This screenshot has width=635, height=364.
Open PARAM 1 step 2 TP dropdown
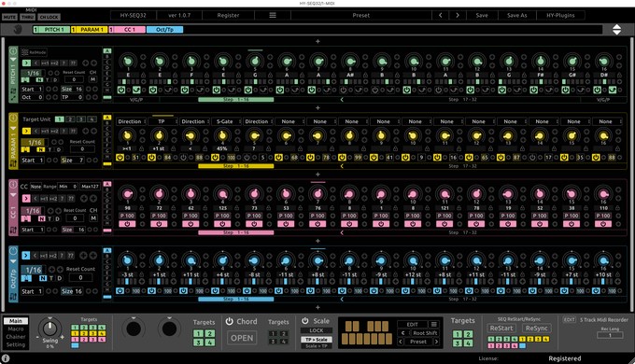pos(162,121)
